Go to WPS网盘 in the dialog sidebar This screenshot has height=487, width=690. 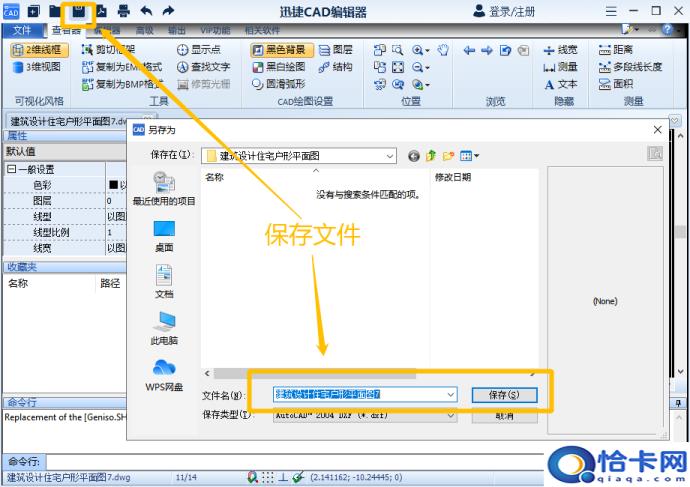(164, 375)
